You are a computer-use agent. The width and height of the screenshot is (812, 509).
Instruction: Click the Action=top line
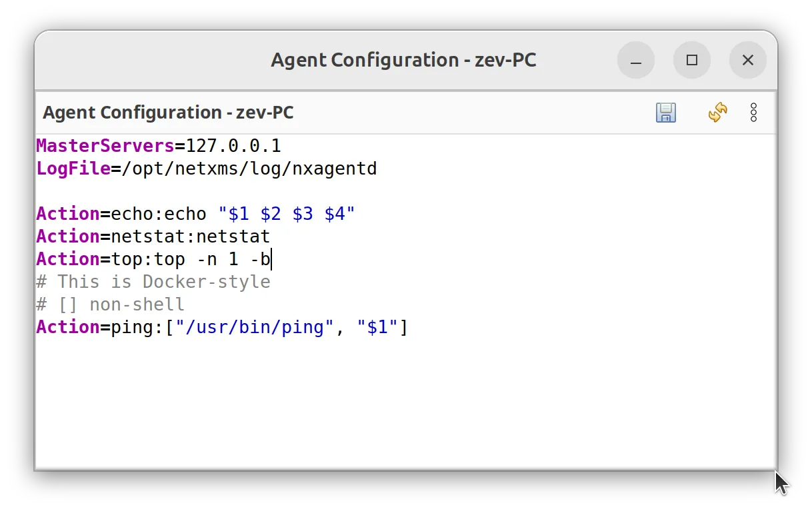pos(153,258)
